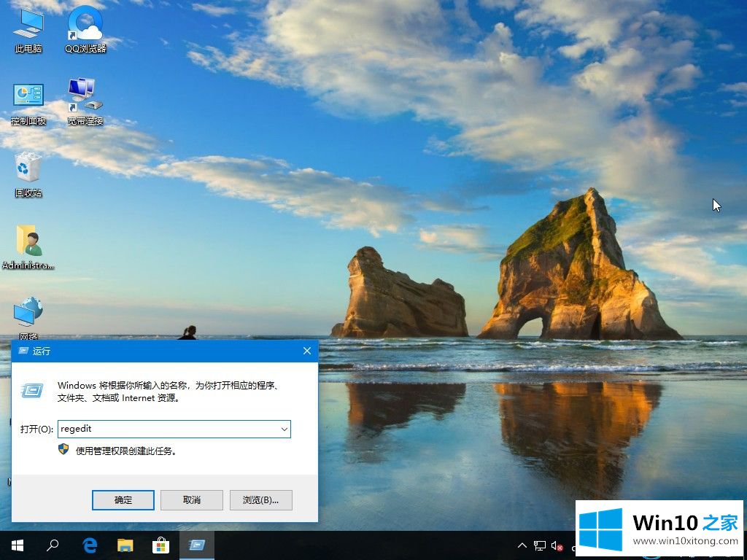Click the taskbar search magnifier icon

53,545
